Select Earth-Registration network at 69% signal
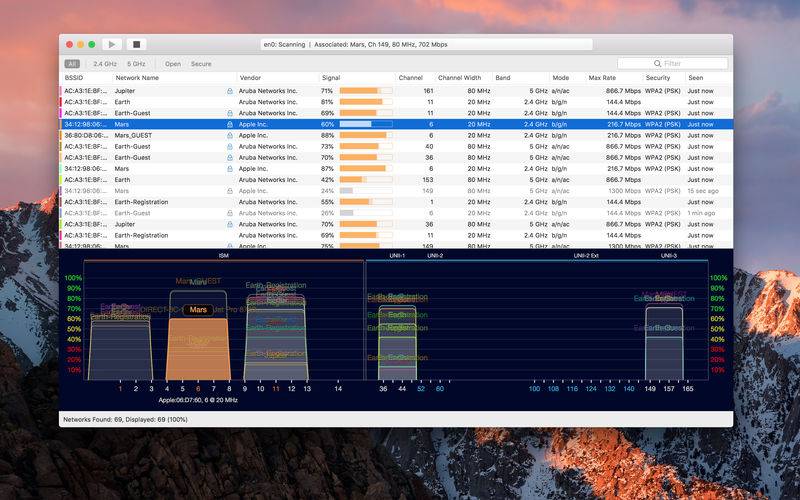800x500 pixels. point(396,236)
